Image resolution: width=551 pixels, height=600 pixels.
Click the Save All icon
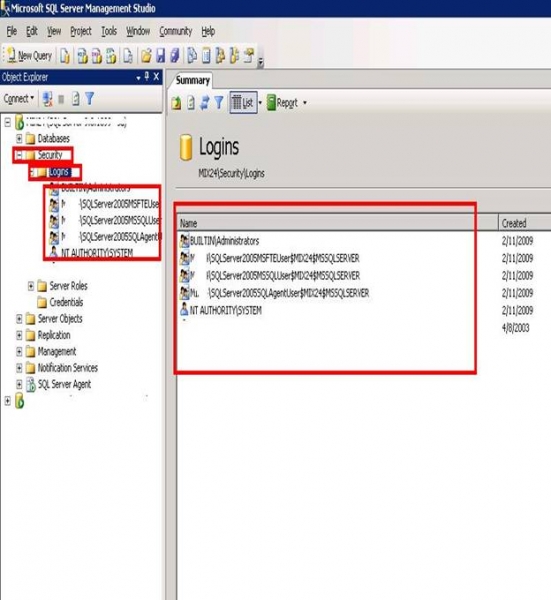pos(175,56)
